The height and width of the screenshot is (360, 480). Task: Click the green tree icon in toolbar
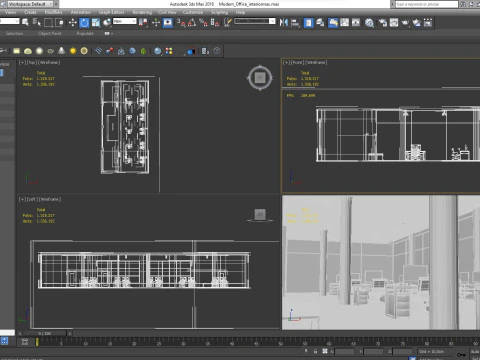click(x=143, y=51)
